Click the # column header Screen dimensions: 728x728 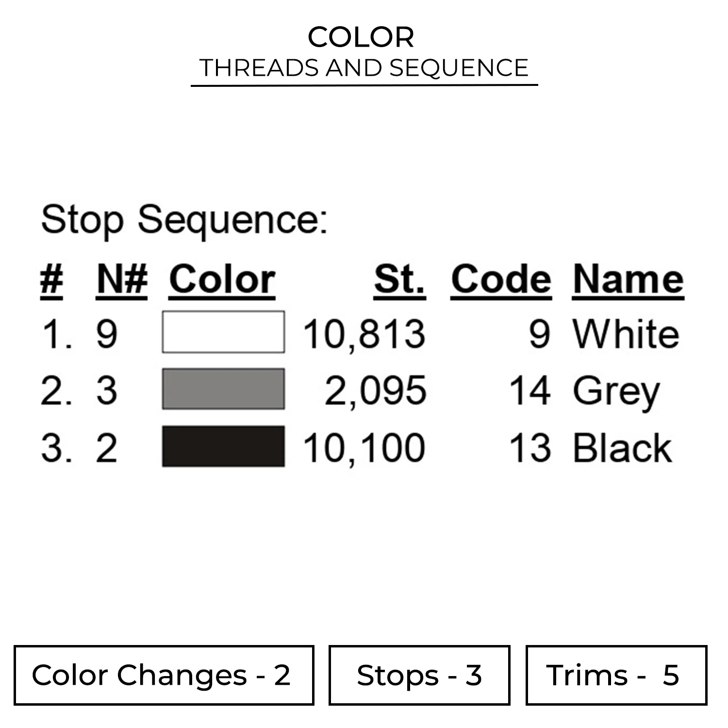coord(51,280)
